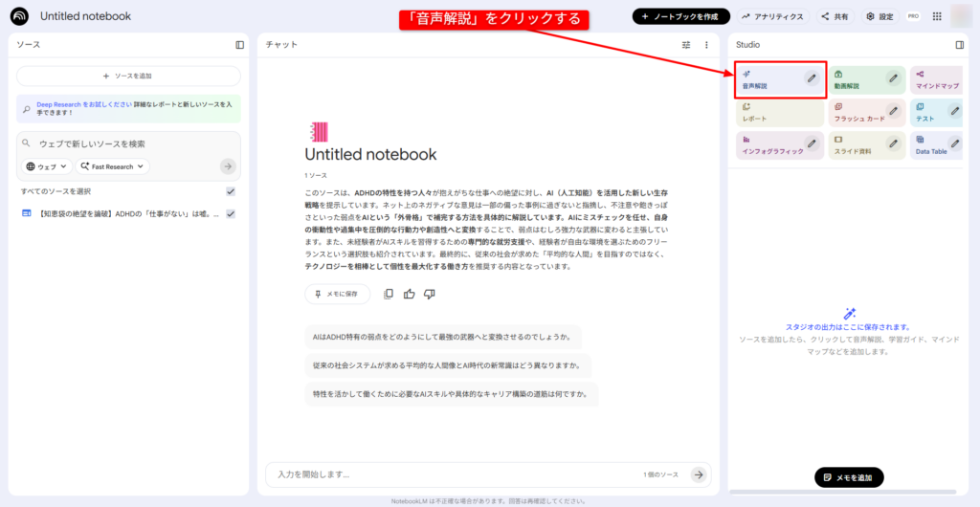Open the 【知恵袋の絶望を論破】 source entry
980x507 pixels.
pyautogui.click(x=129, y=213)
